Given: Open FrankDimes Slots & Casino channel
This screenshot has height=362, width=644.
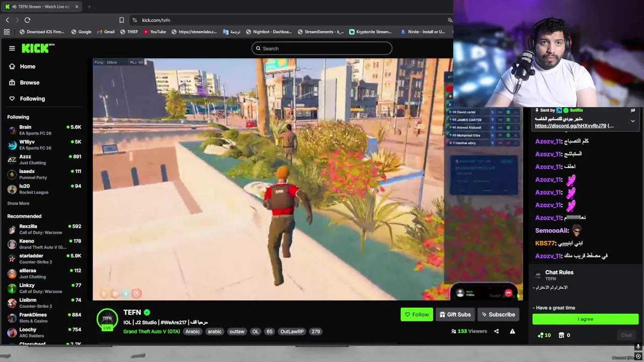Looking at the screenshot, I should tap(44, 318).
